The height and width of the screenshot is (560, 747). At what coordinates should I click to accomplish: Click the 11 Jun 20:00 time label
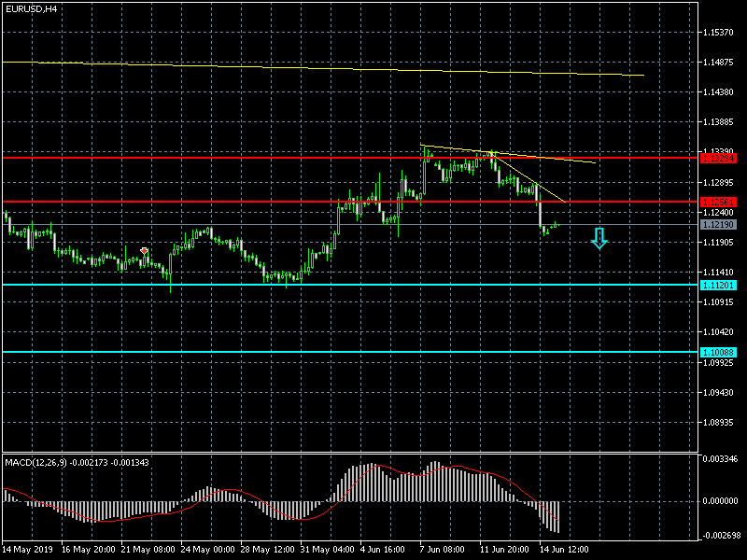click(x=504, y=550)
